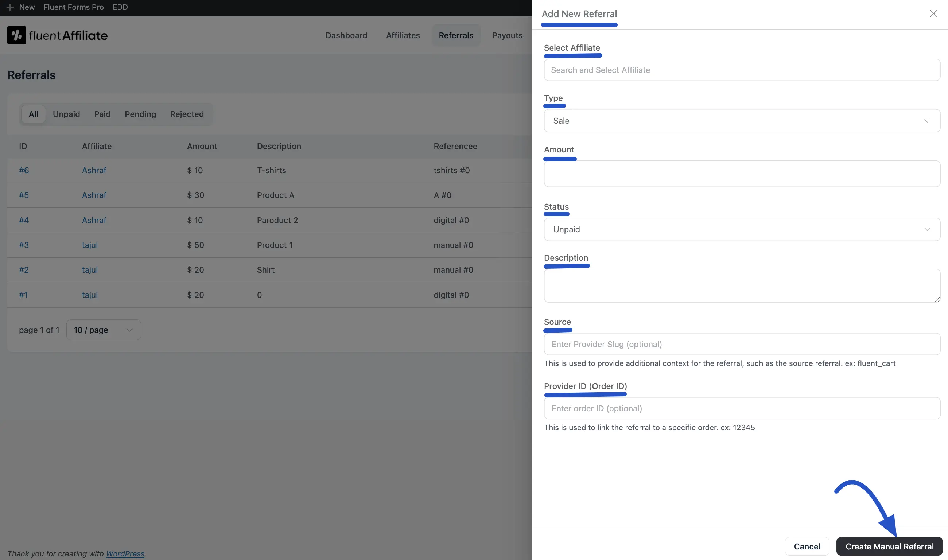
Task: Click the WordPress footer link
Action: (x=125, y=553)
